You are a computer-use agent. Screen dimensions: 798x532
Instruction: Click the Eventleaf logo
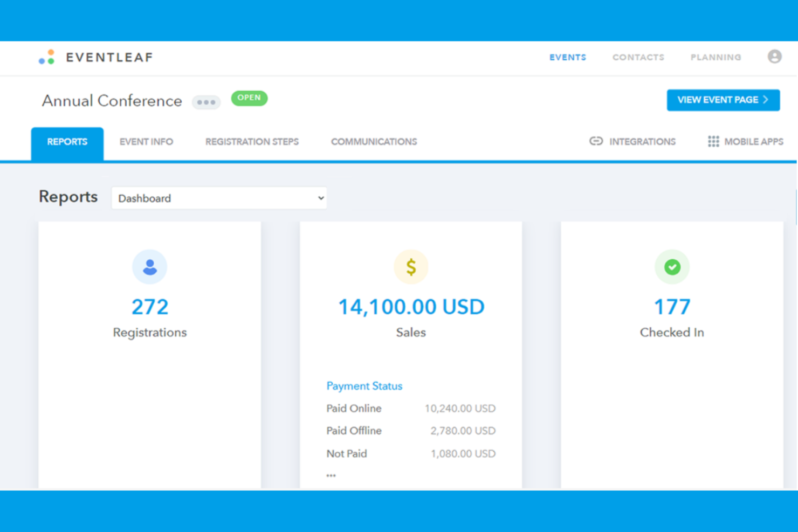tap(95, 57)
